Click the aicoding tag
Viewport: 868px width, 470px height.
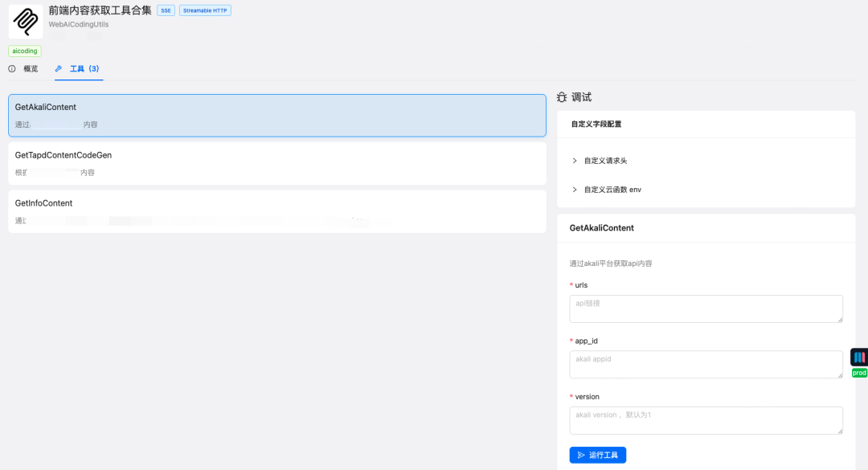pos(25,51)
